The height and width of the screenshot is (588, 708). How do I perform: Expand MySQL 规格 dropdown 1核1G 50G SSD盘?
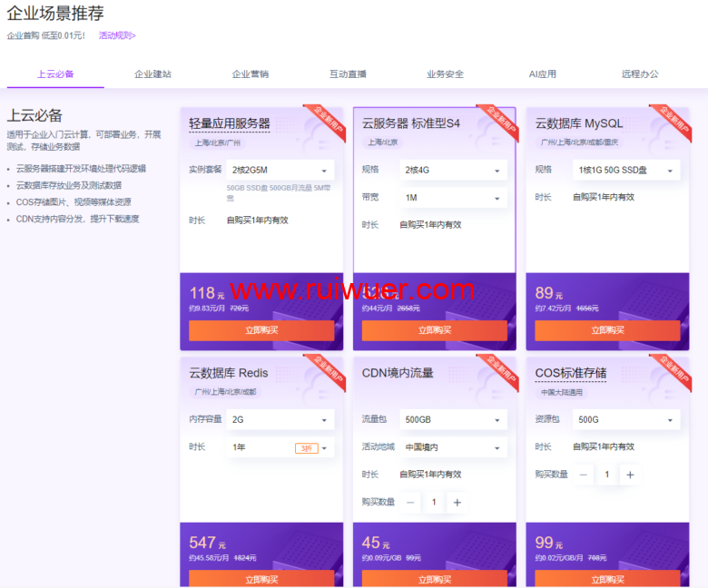click(x=626, y=170)
